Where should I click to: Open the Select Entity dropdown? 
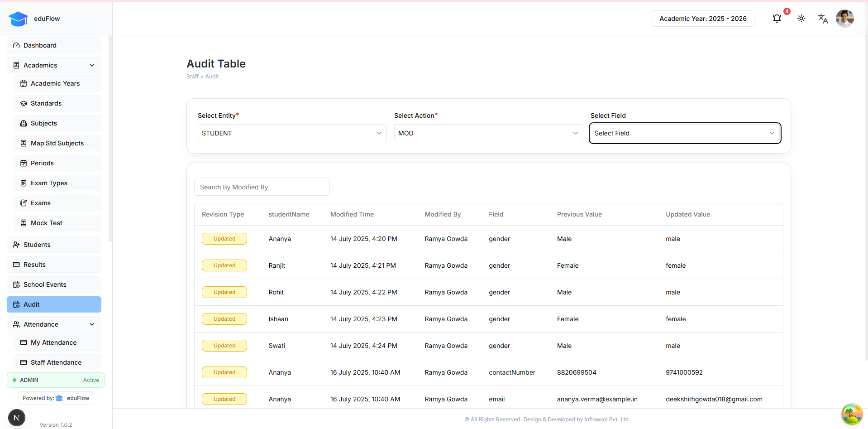[292, 133]
